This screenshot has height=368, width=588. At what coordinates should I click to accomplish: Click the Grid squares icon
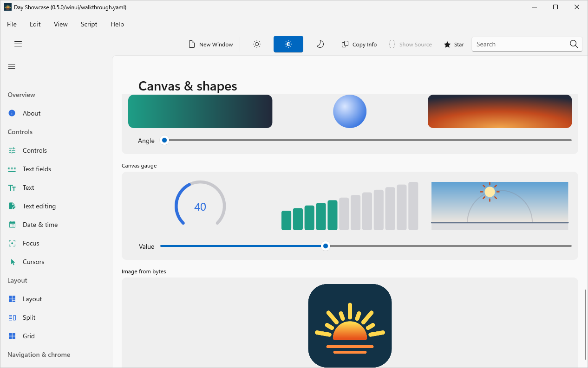pos(12,336)
